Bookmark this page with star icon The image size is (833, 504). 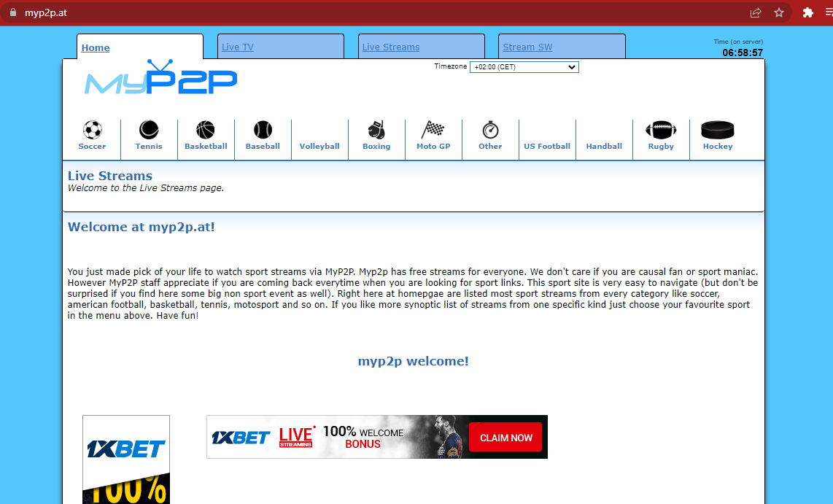tap(779, 12)
